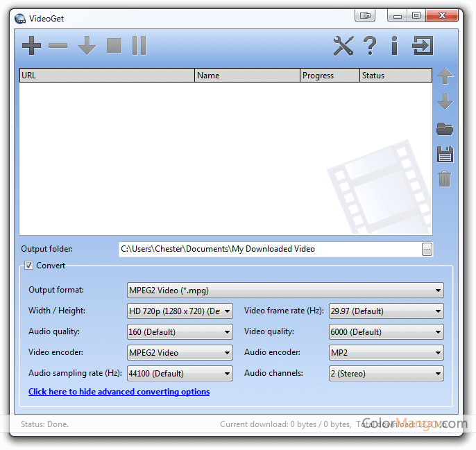The width and height of the screenshot is (476, 450).
Task: Minimize the VideoGet window
Action: click(x=398, y=15)
